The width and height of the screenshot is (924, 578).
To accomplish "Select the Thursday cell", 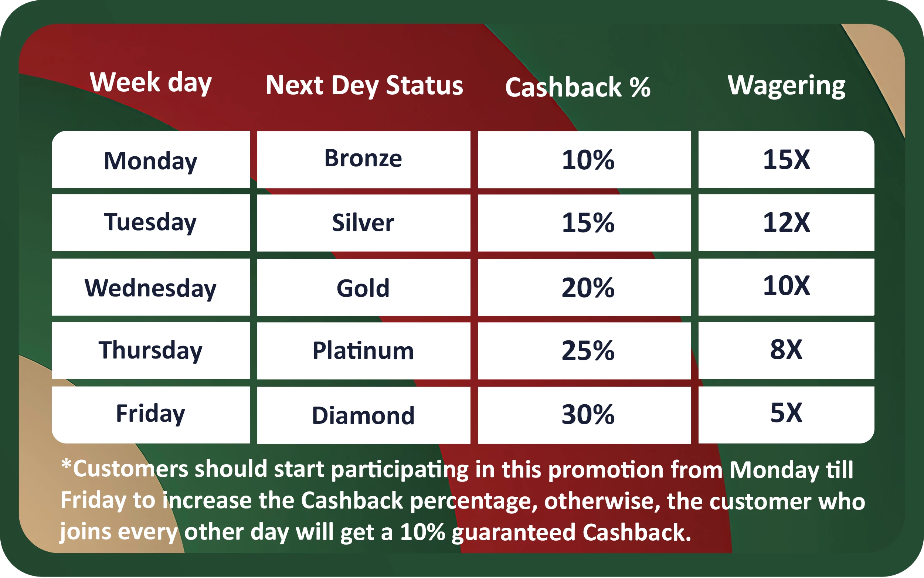I will pyautogui.click(x=151, y=350).
